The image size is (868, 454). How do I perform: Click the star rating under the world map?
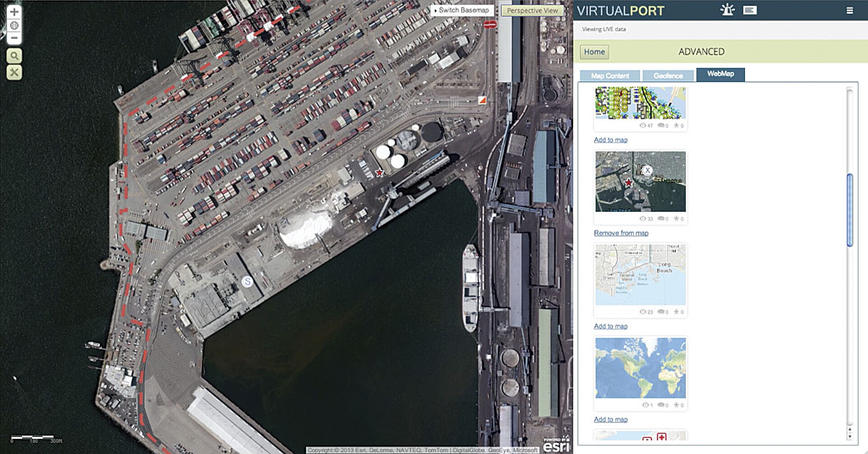[x=676, y=406]
